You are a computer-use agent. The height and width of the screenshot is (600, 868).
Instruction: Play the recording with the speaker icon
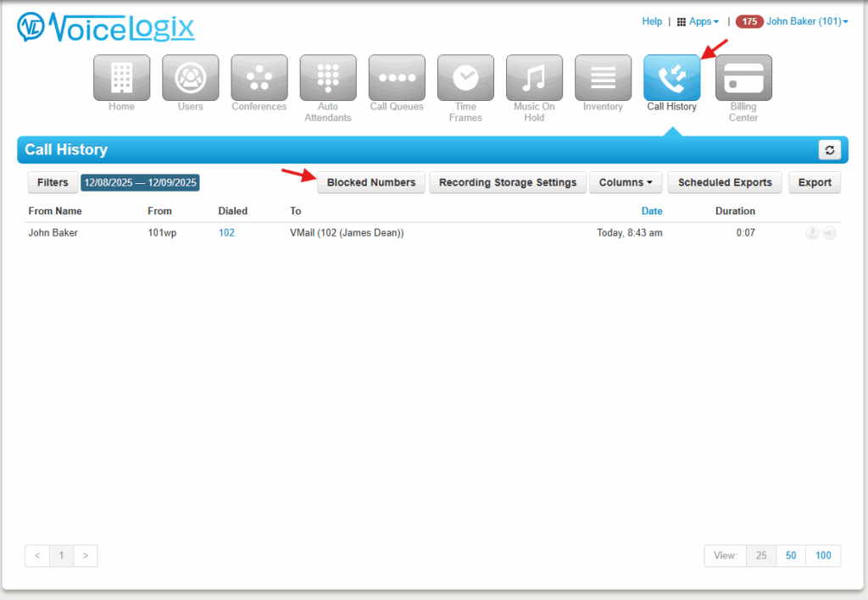[829, 233]
